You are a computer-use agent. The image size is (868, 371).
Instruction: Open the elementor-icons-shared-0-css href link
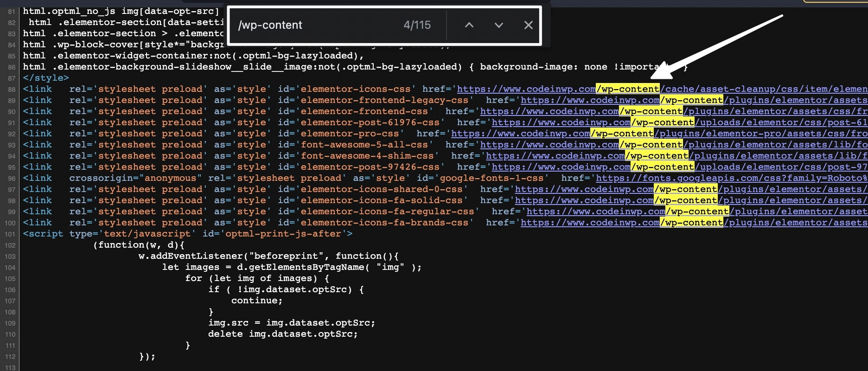[584, 189]
